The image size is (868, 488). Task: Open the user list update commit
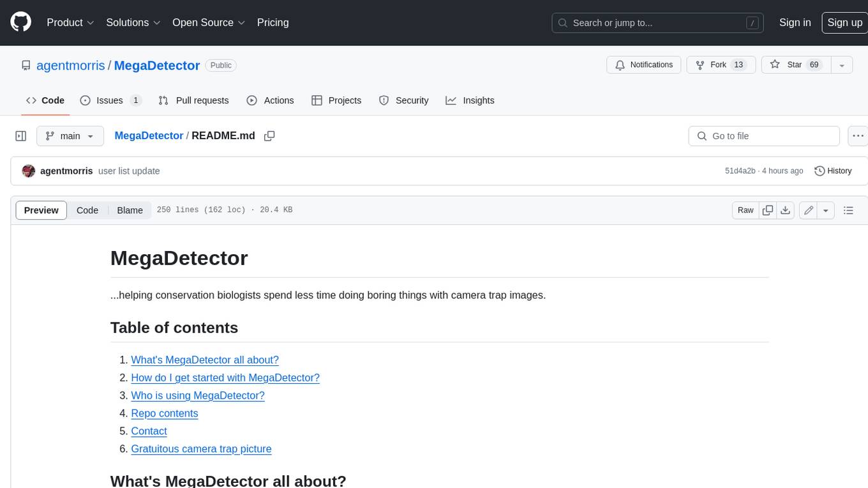129,171
